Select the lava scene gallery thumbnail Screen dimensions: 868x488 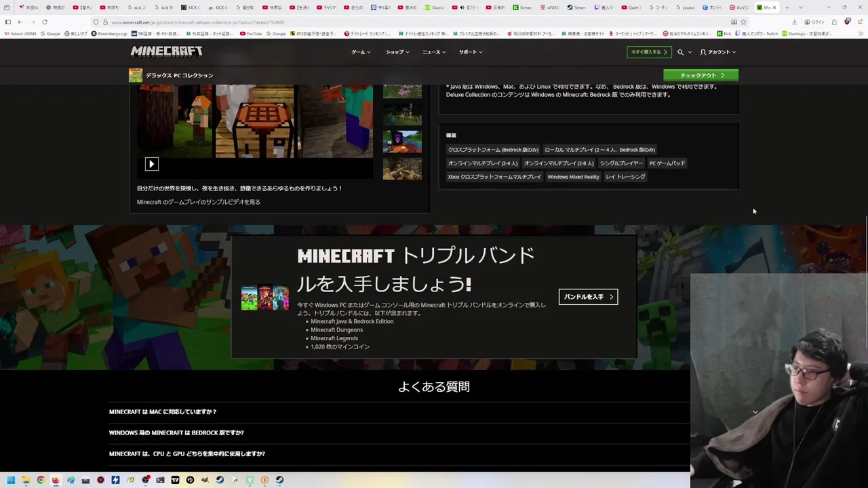[402, 141]
